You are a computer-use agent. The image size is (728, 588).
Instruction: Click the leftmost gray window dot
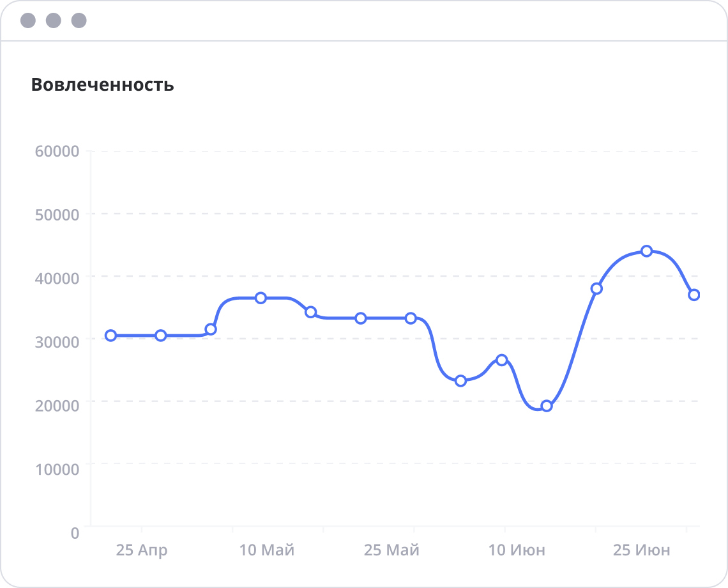28,20
